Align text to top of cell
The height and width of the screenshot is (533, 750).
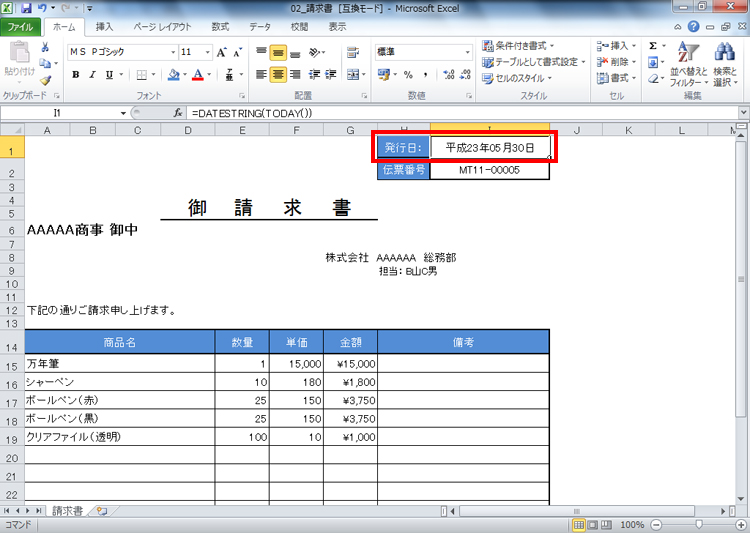pos(261,52)
